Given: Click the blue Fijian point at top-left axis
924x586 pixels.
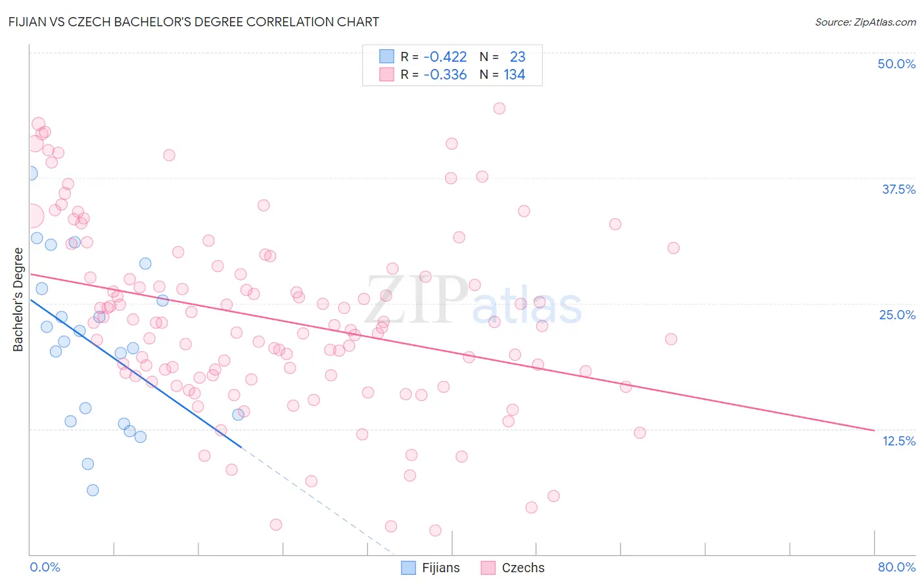Looking at the screenshot, I should coord(30,173).
